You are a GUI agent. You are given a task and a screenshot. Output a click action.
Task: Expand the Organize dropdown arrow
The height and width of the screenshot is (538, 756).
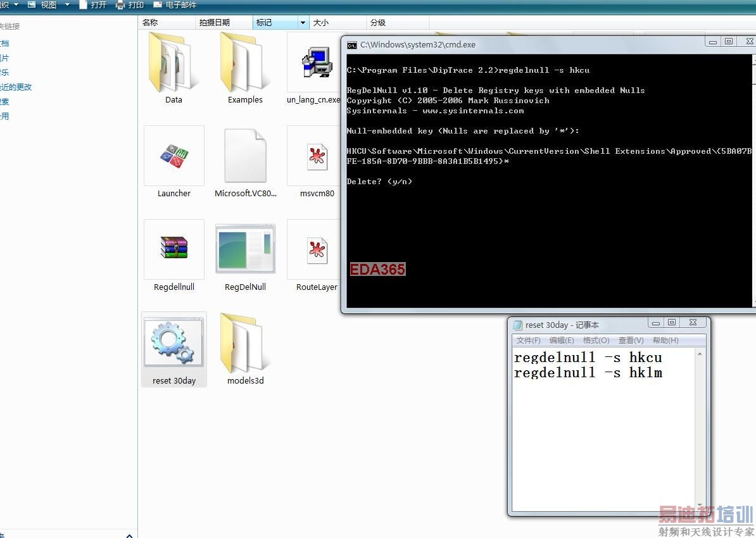16,5
